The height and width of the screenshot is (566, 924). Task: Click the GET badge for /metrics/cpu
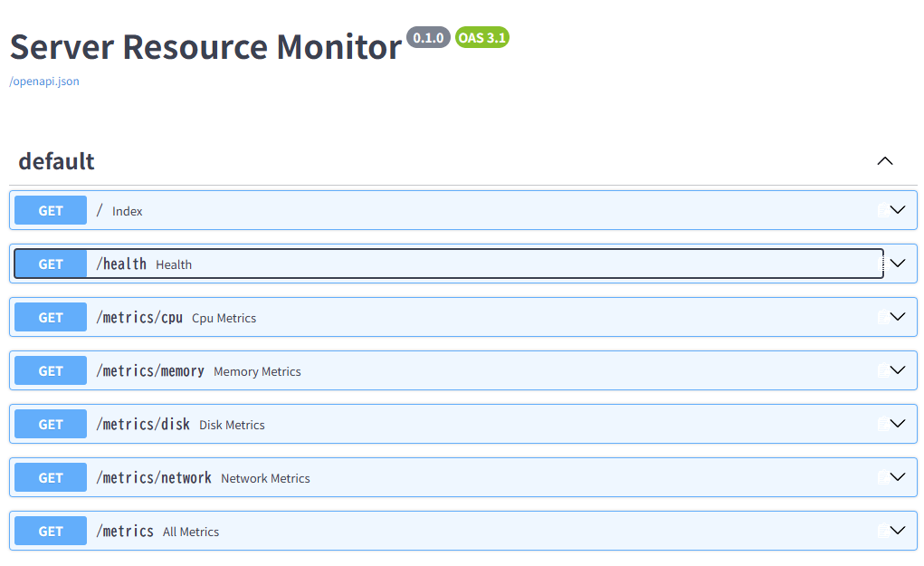tap(51, 317)
